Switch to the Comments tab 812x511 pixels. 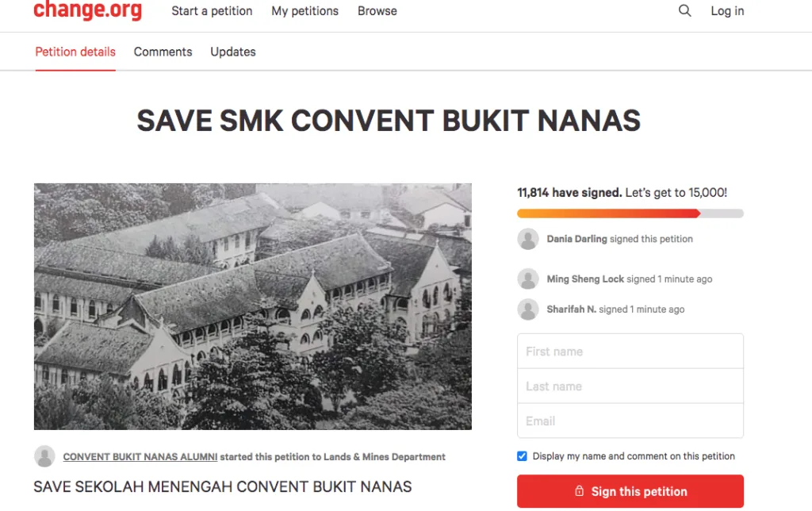[x=163, y=52]
